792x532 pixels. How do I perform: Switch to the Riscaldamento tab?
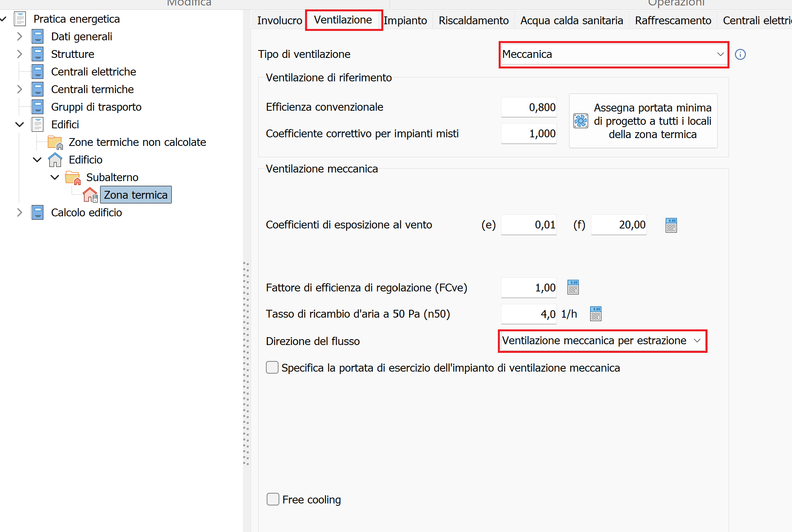coord(473,20)
